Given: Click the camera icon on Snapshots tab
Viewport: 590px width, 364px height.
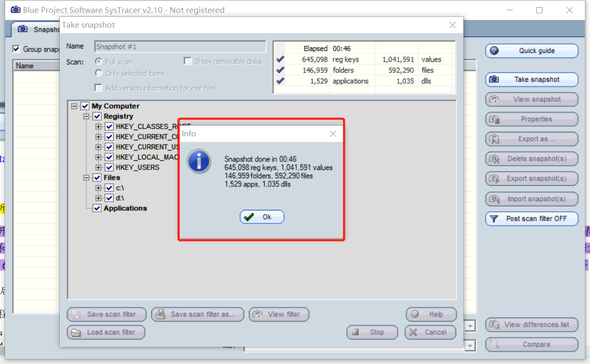Looking at the screenshot, I should pos(22,29).
